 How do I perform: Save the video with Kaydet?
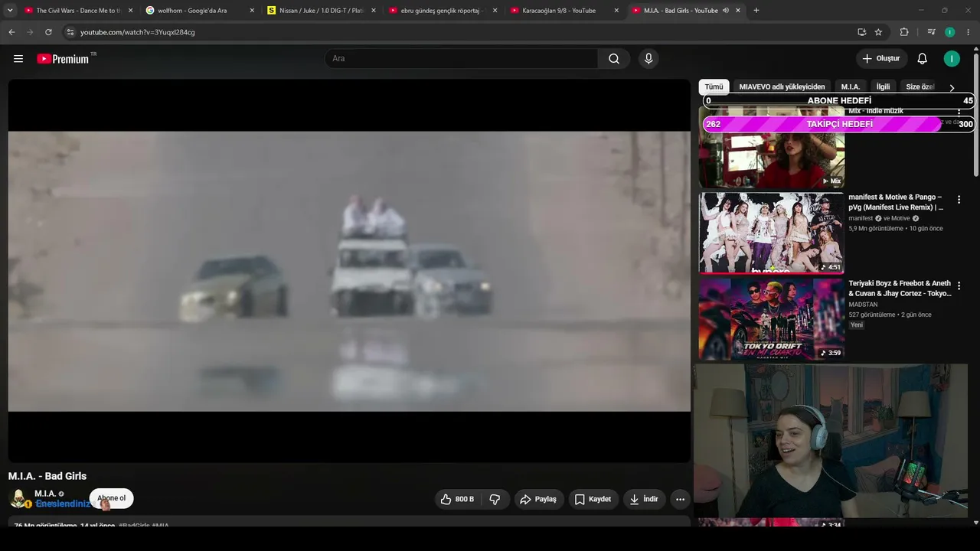pos(593,499)
